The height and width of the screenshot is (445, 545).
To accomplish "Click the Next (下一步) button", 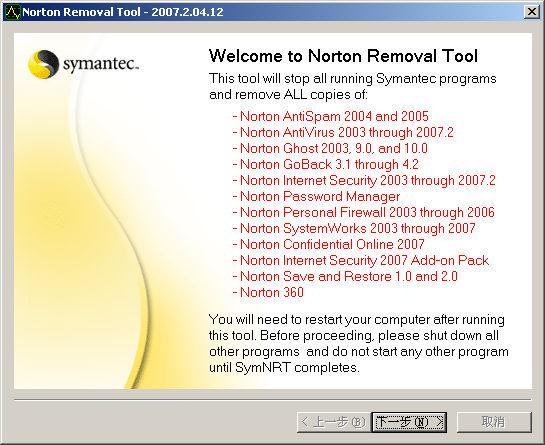I will [x=409, y=422].
